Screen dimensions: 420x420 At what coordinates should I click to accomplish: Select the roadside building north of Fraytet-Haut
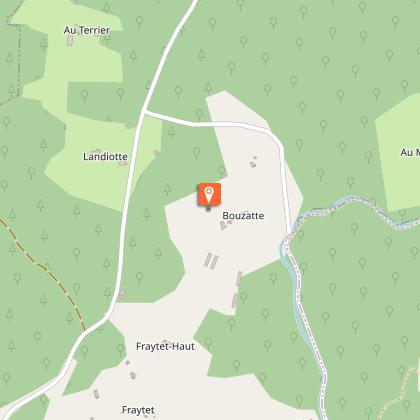tap(122, 293)
